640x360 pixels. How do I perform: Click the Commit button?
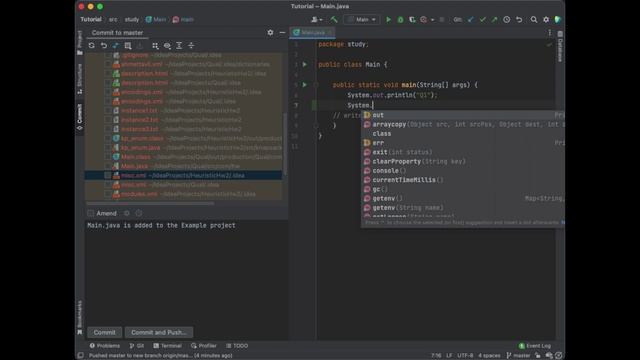(104, 332)
